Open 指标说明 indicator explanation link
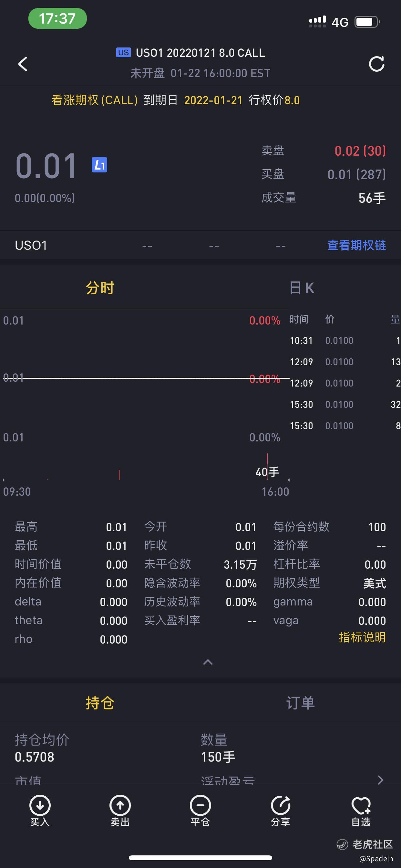The image size is (401, 868). pos(362,637)
